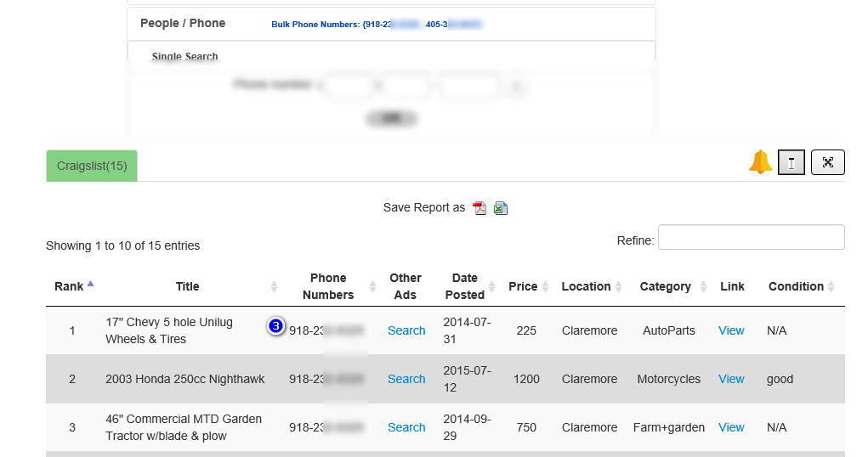Viewport: 868px width, 457px height.
Task: Search other ads for Chevy wheels row
Action: 406,330
